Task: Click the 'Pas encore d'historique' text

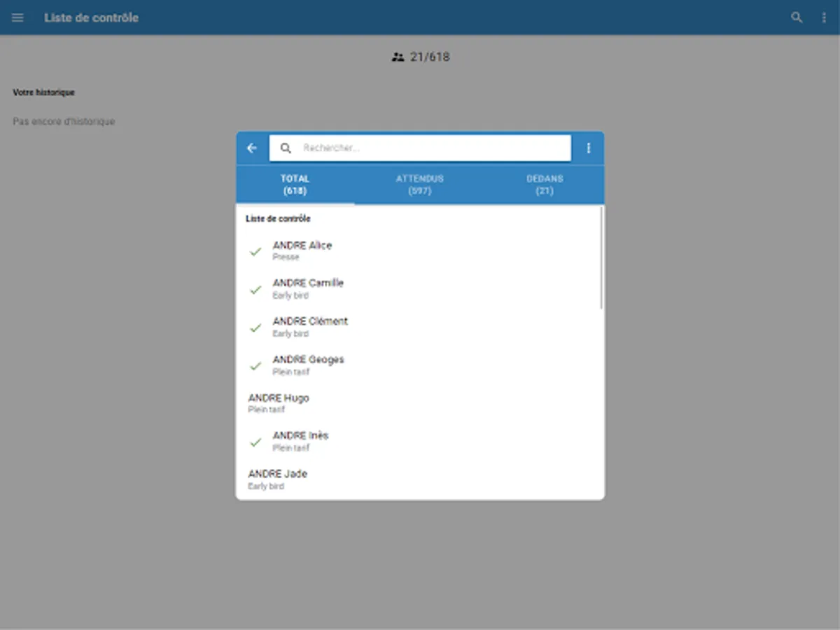Action: 64,122
